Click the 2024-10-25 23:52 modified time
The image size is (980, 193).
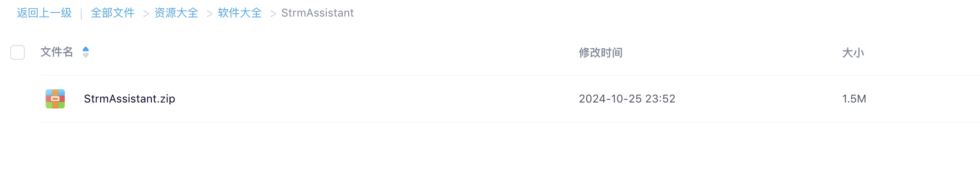(x=627, y=99)
